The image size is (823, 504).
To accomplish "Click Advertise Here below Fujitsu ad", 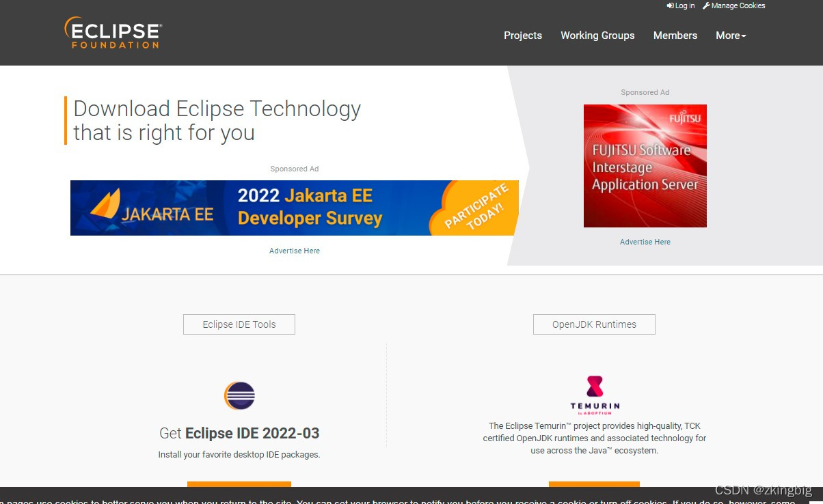I will coord(645,242).
